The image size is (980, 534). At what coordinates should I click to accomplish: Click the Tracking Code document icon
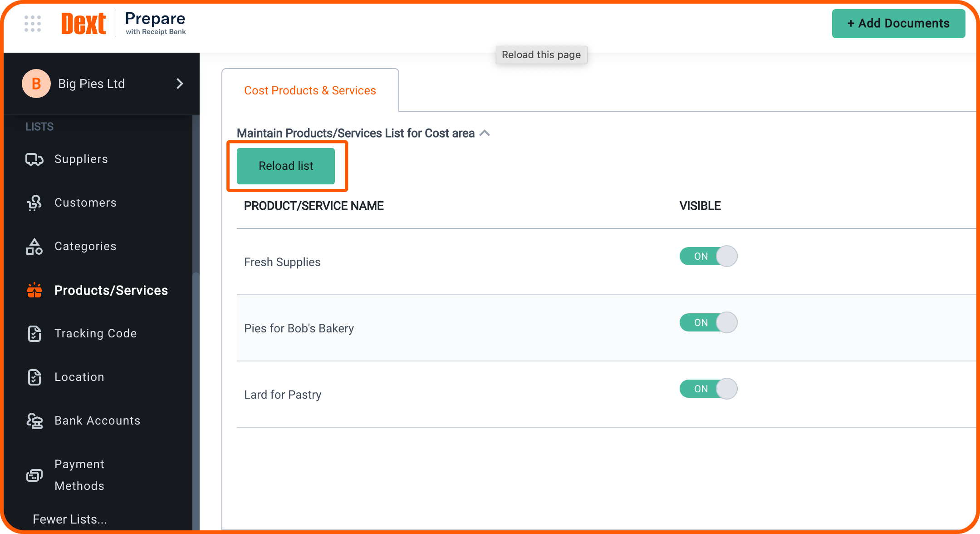point(34,334)
